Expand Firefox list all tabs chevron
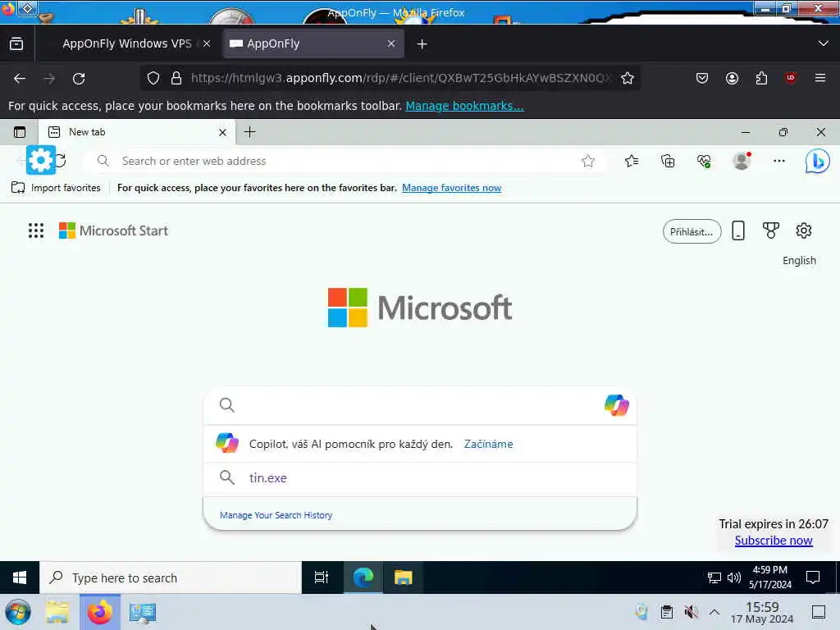 pos(823,43)
